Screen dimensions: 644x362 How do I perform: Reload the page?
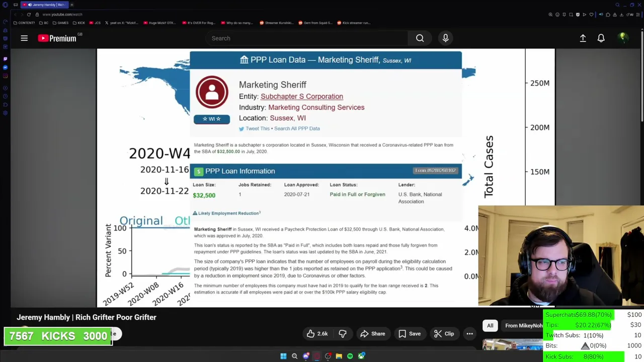coord(29,15)
